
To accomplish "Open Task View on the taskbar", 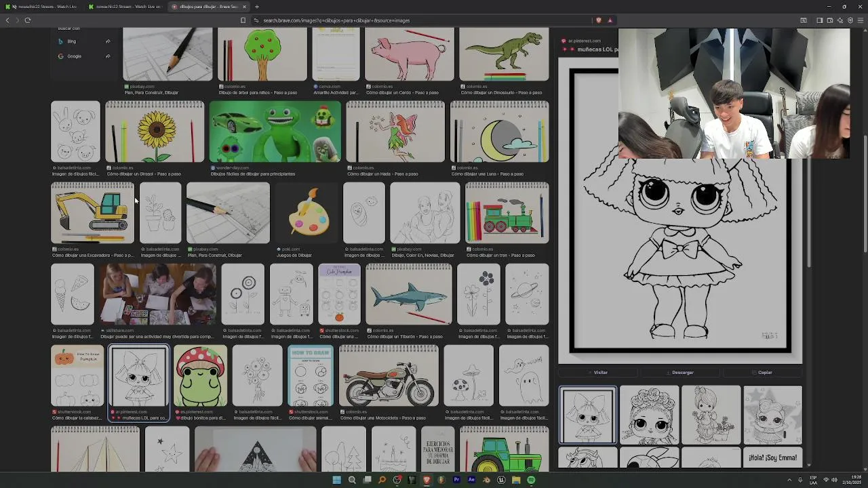I will pos(367,480).
